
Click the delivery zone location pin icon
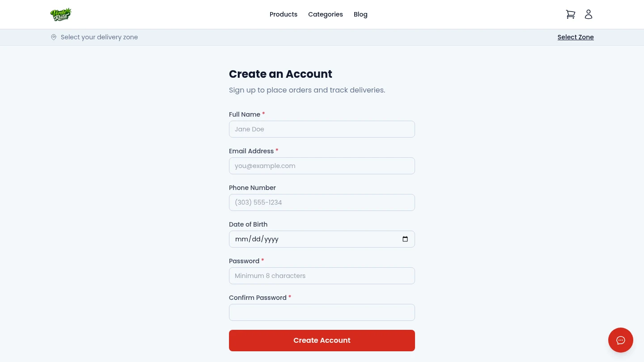54,37
